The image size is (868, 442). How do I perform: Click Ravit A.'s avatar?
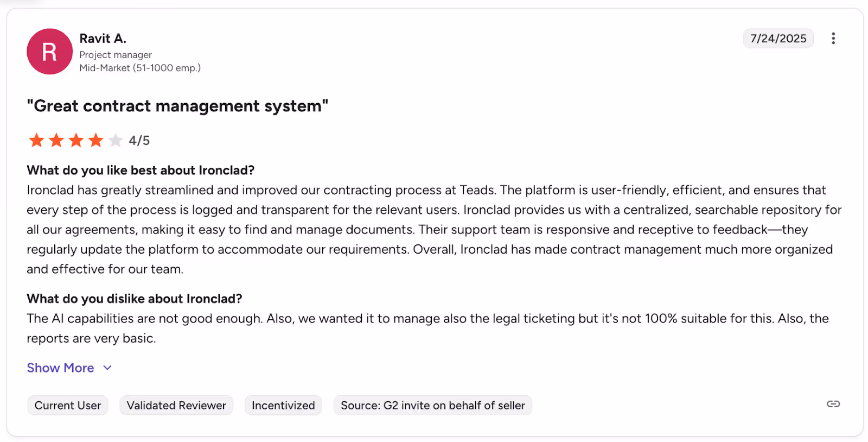pos(49,51)
